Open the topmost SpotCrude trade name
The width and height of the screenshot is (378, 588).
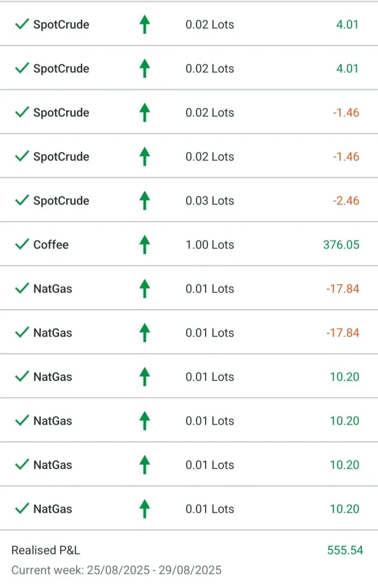[x=61, y=25]
